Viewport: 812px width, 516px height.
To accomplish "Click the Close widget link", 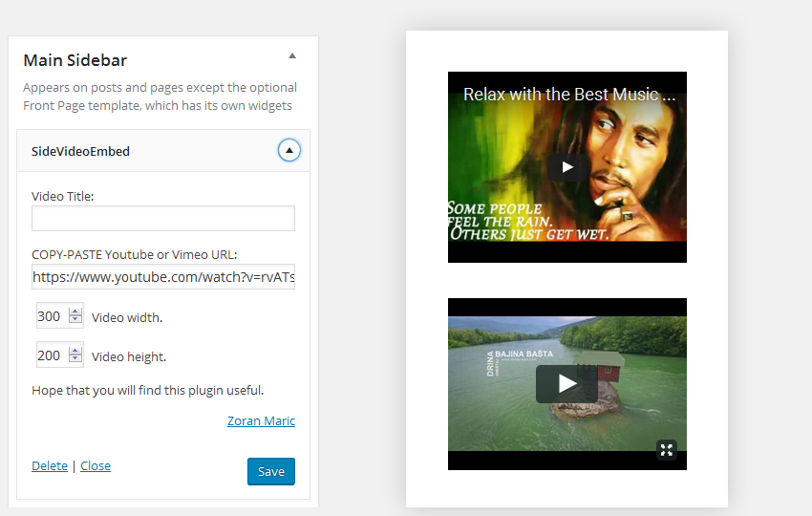I will click(x=96, y=465).
